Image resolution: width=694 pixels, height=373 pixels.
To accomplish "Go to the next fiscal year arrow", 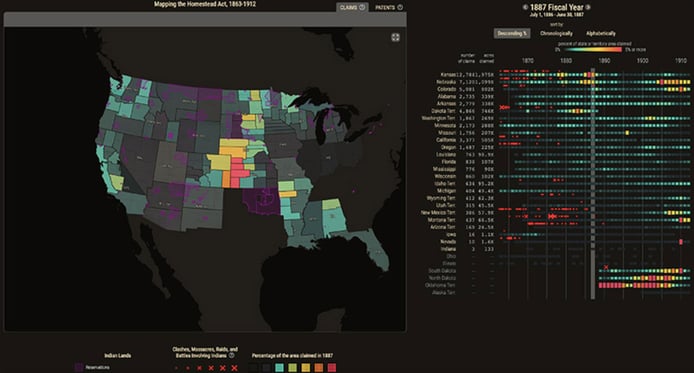I will 588,7.
